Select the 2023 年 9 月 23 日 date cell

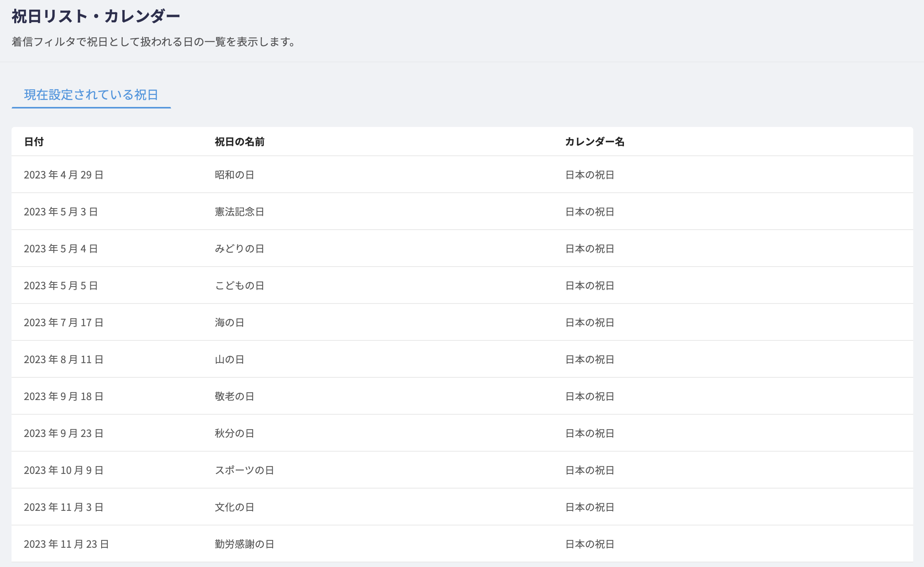(x=63, y=433)
